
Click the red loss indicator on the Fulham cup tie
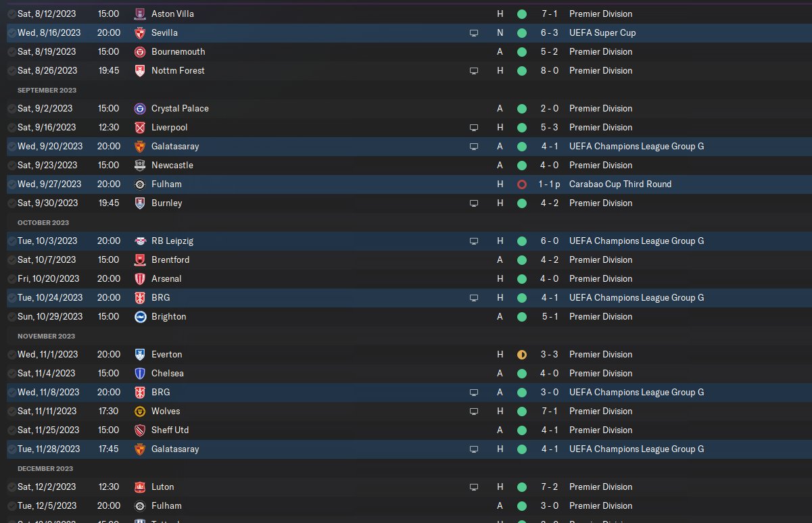[x=521, y=184]
